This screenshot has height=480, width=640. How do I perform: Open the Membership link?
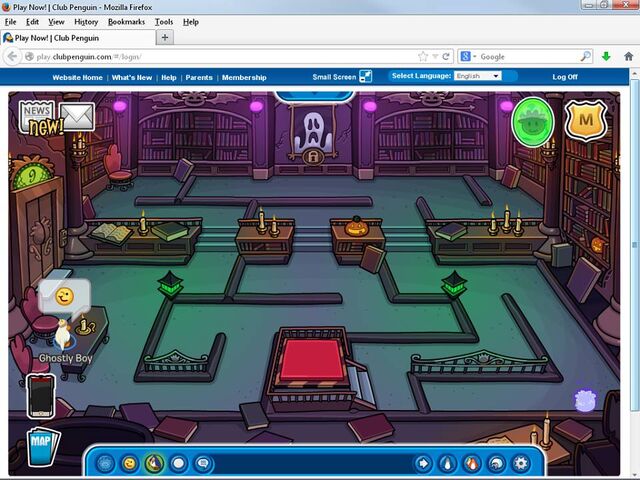point(244,77)
